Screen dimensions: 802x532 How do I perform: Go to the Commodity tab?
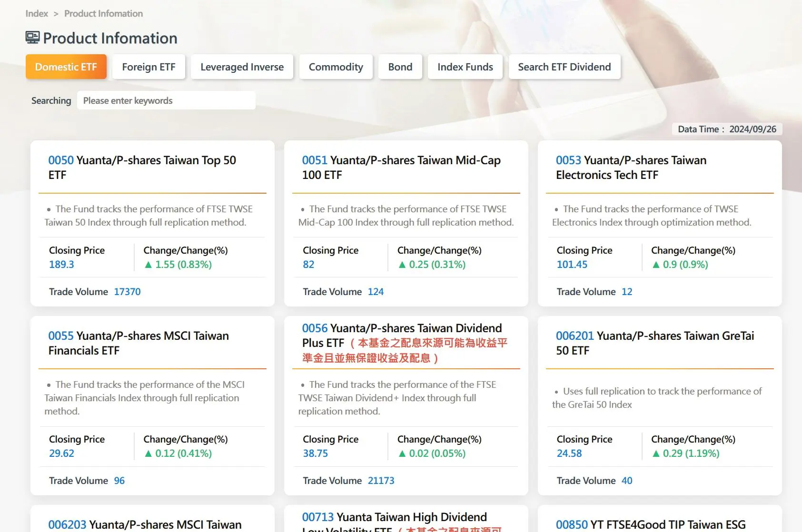point(336,67)
